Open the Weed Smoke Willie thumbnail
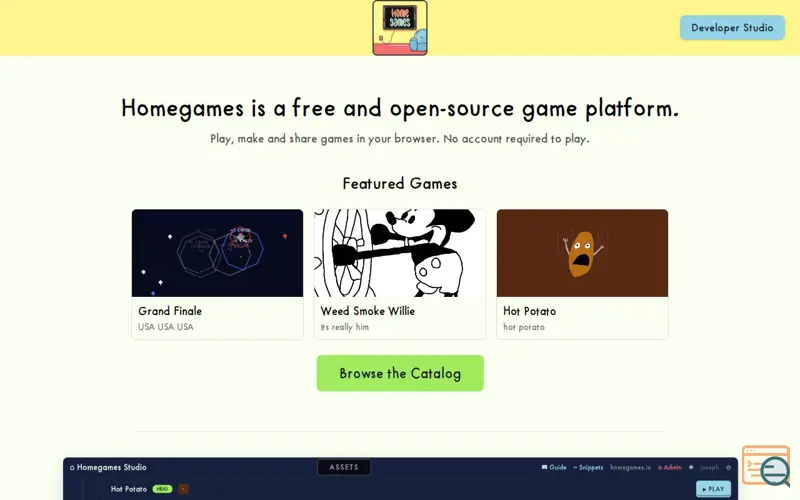This screenshot has height=500, width=800. (400, 253)
